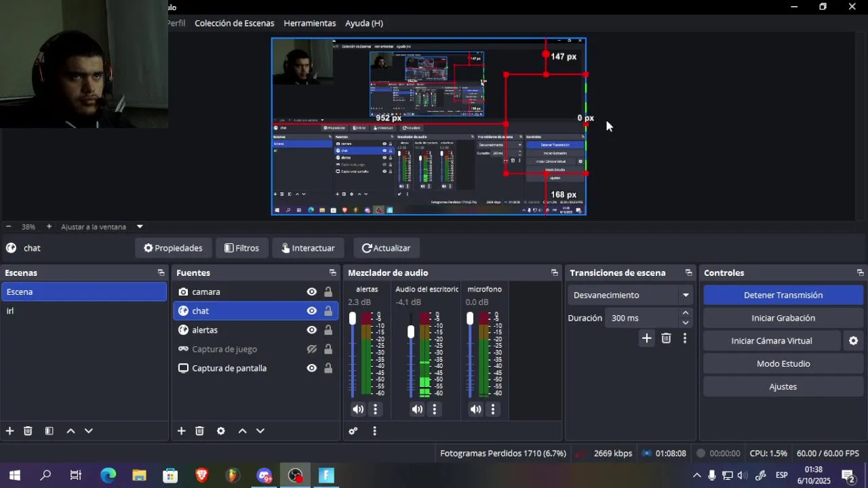868x488 pixels.
Task: Zoom out preview with minus icon
Action: pyautogui.click(x=8, y=226)
